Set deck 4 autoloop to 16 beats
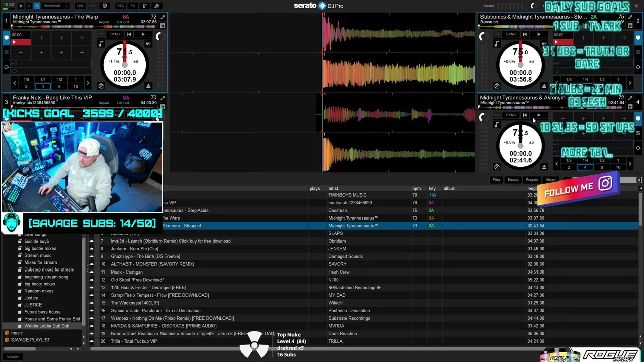The image size is (644, 362). click(618, 167)
